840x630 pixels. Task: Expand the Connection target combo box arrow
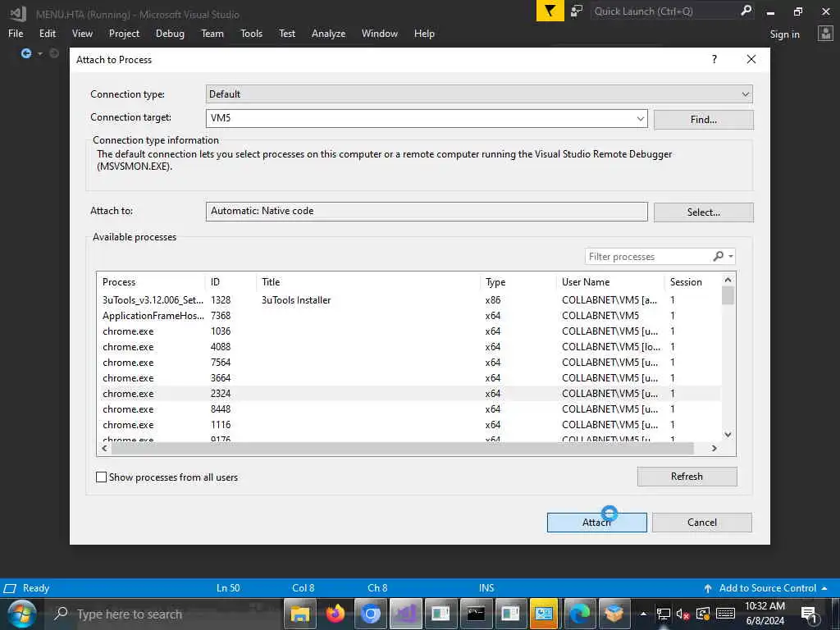(x=640, y=118)
